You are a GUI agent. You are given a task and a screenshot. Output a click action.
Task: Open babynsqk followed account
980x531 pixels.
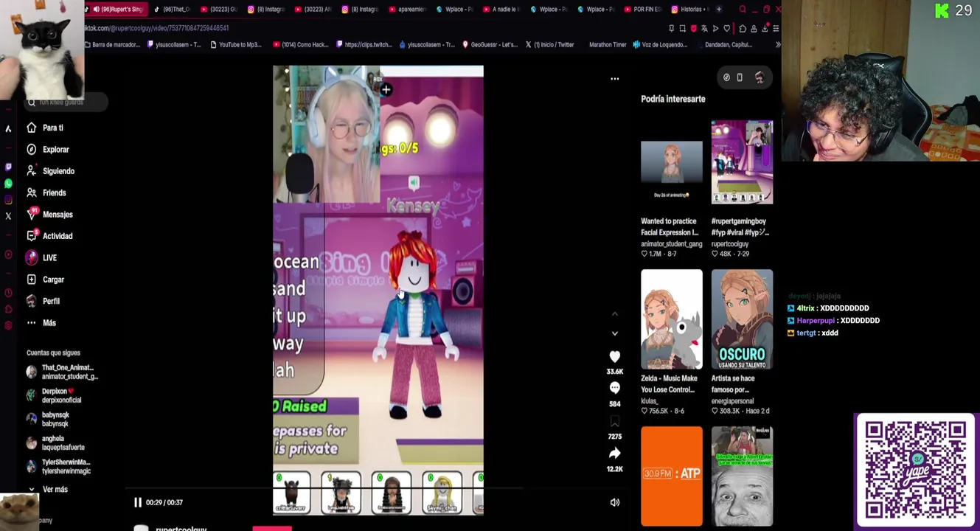pos(49,419)
